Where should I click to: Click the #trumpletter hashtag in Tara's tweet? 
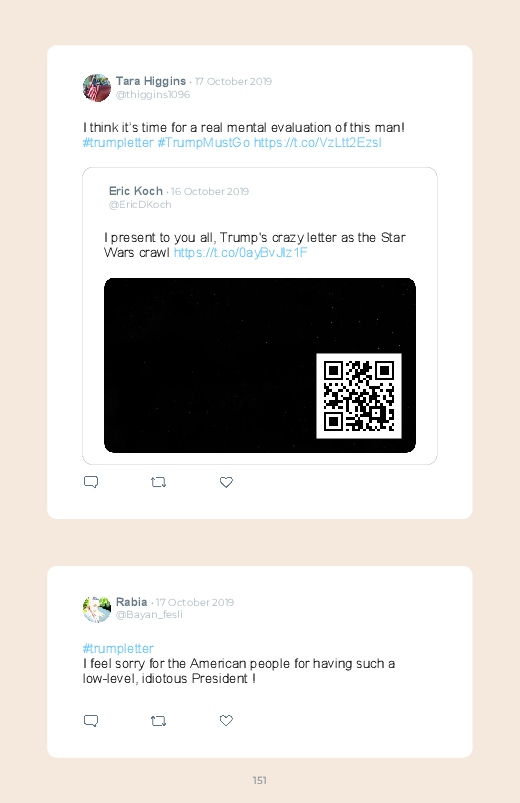pyautogui.click(x=118, y=142)
